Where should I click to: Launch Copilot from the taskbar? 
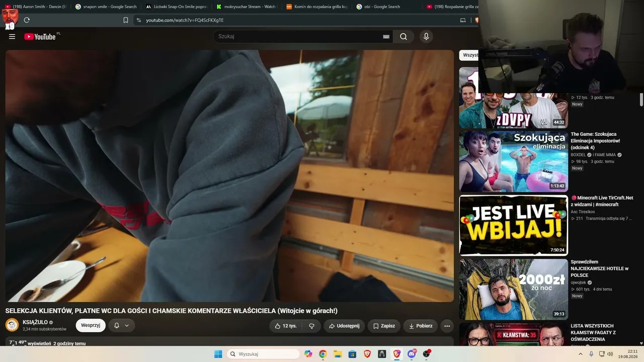308,354
